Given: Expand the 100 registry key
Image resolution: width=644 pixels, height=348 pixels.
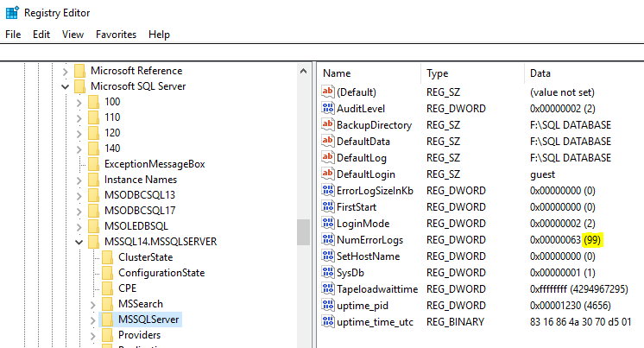Looking at the screenshot, I should click(79, 103).
